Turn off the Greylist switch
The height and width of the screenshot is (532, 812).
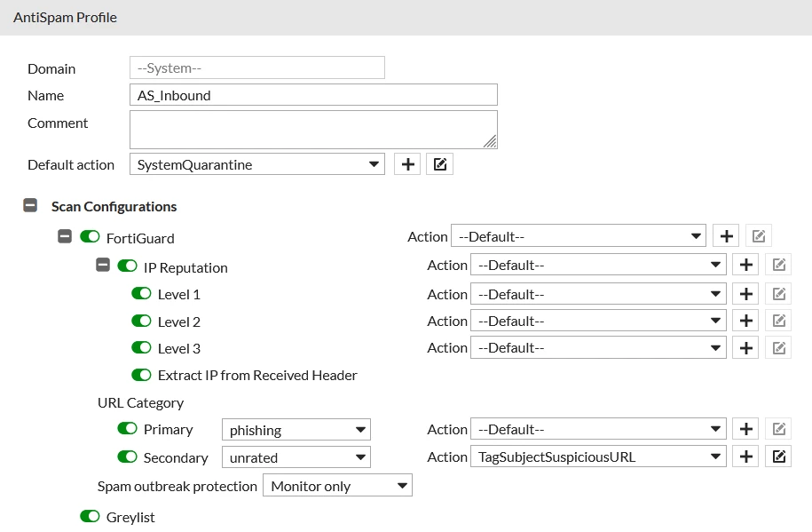(91, 516)
